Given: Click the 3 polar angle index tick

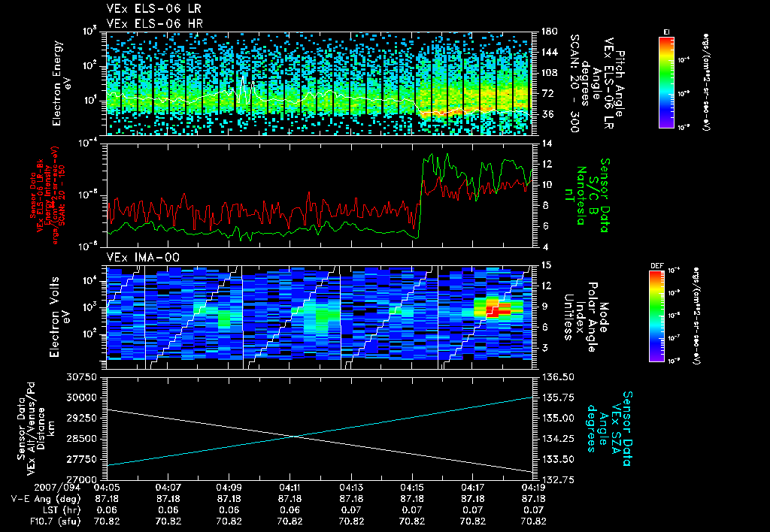Looking at the screenshot, I should tap(544, 347).
